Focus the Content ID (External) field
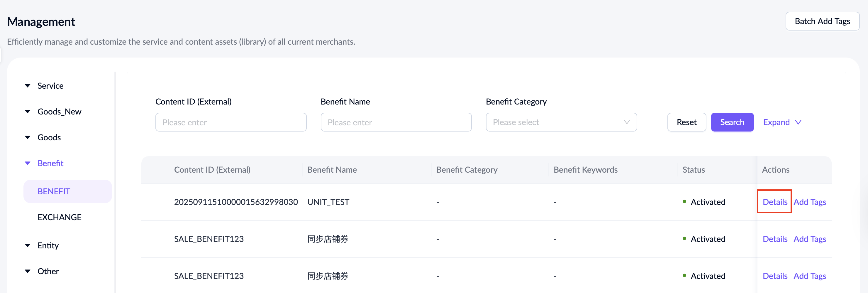 tap(230, 122)
